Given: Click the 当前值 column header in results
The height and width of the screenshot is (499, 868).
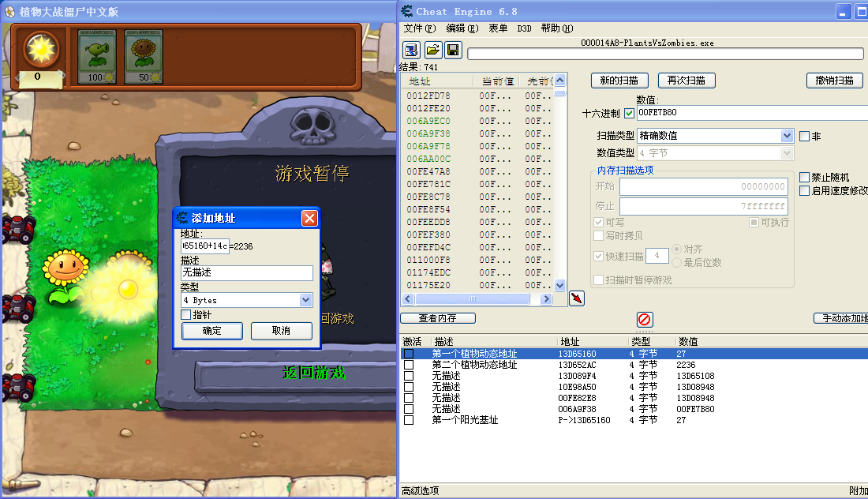Looking at the screenshot, I should [497, 81].
